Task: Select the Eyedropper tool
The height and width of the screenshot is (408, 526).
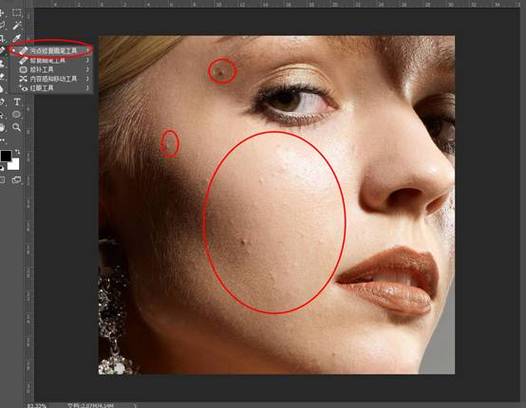Action: click(16, 38)
